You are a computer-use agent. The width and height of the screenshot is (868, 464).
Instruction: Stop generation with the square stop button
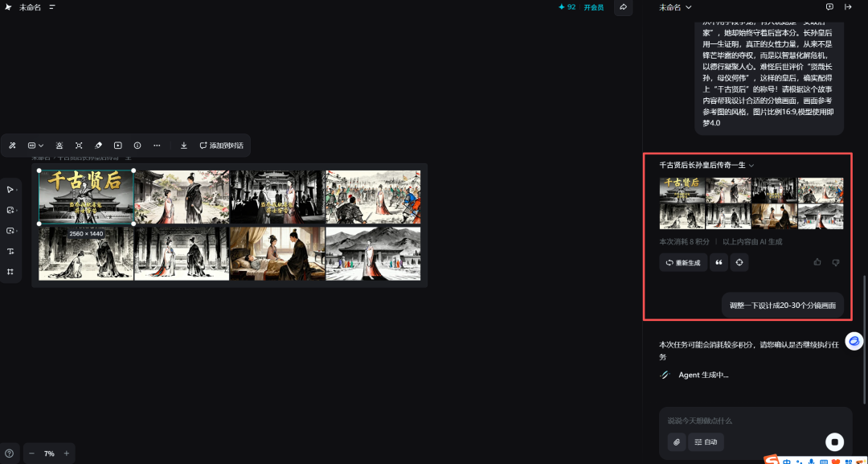click(834, 441)
